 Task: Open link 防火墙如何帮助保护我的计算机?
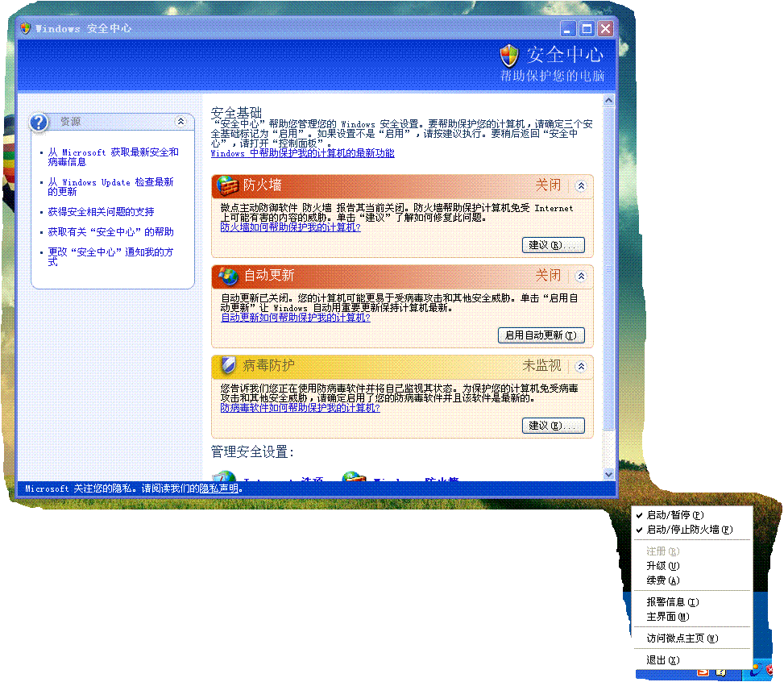[x=291, y=227]
